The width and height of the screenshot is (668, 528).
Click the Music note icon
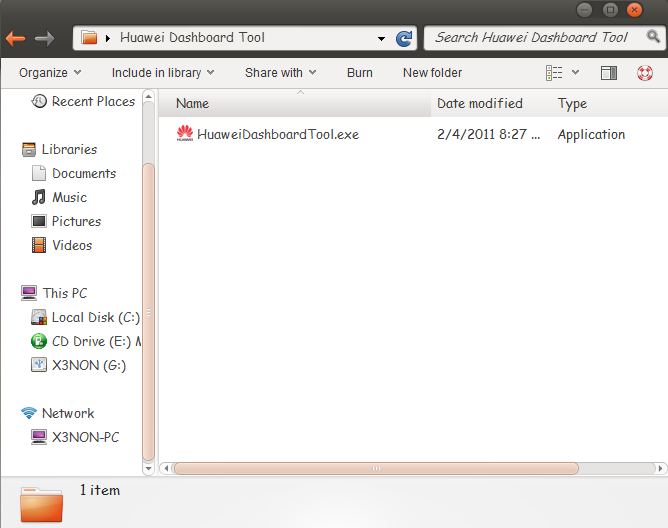[39, 197]
